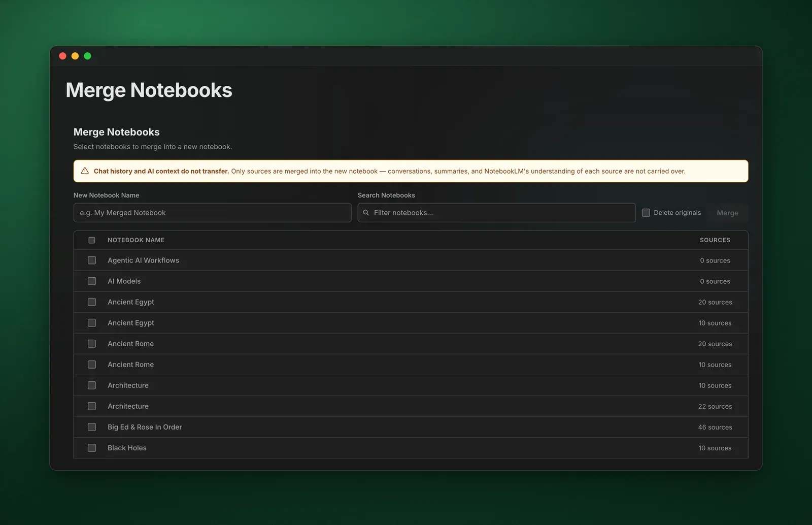Click the 'Select notebooks to merge' subtitle
812x525 pixels.
153,147
